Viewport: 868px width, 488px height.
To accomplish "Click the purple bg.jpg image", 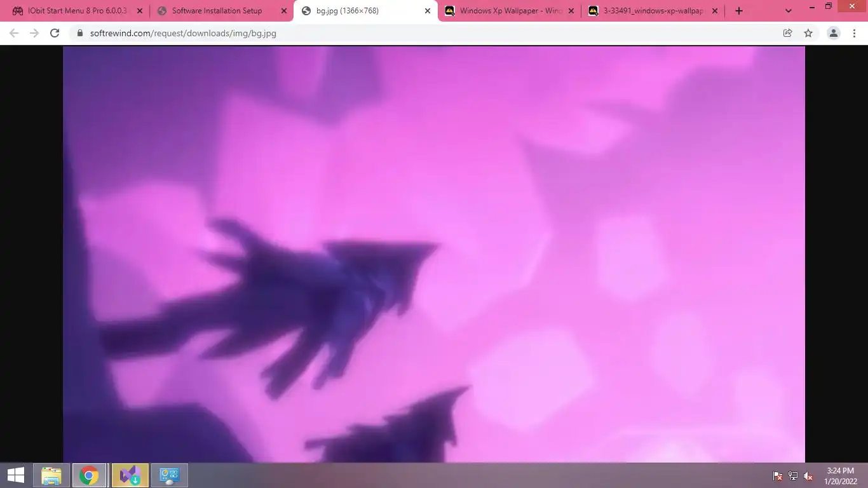I will pos(434,254).
